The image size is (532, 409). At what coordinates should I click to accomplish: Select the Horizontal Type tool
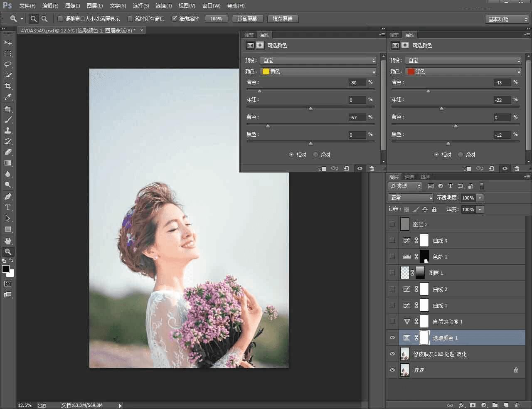click(8, 207)
